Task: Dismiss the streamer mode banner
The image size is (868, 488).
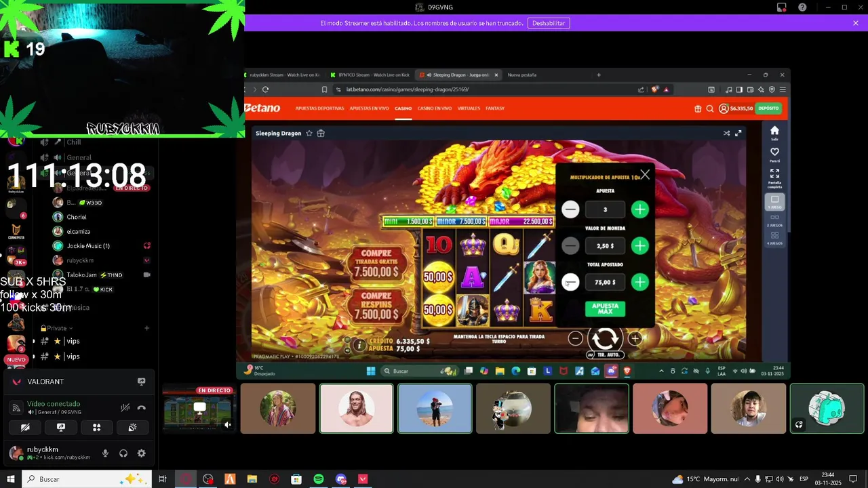Action: pyautogui.click(x=856, y=23)
